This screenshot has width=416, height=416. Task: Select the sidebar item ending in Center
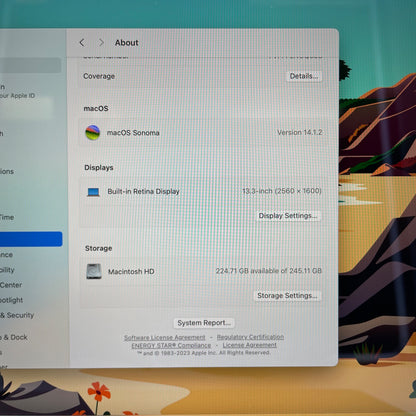(11, 285)
